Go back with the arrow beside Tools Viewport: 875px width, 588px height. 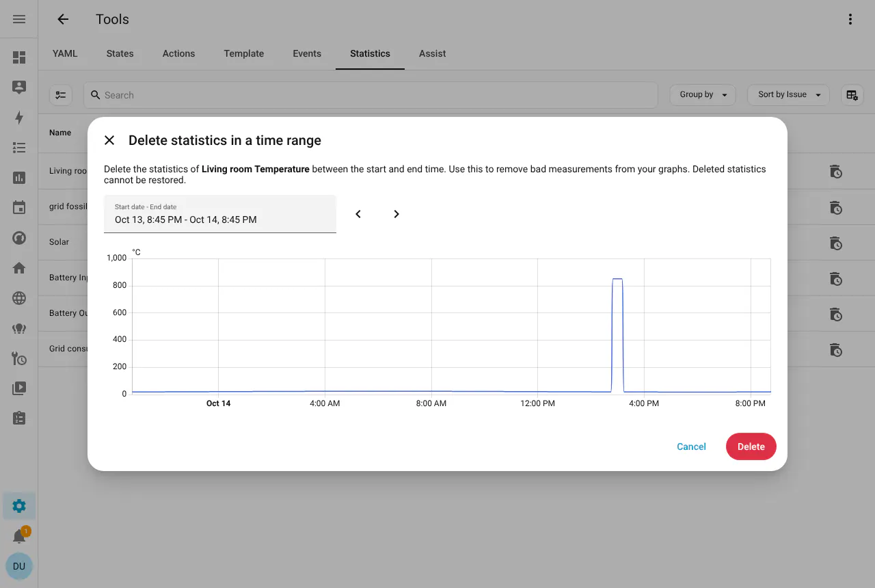(x=63, y=19)
